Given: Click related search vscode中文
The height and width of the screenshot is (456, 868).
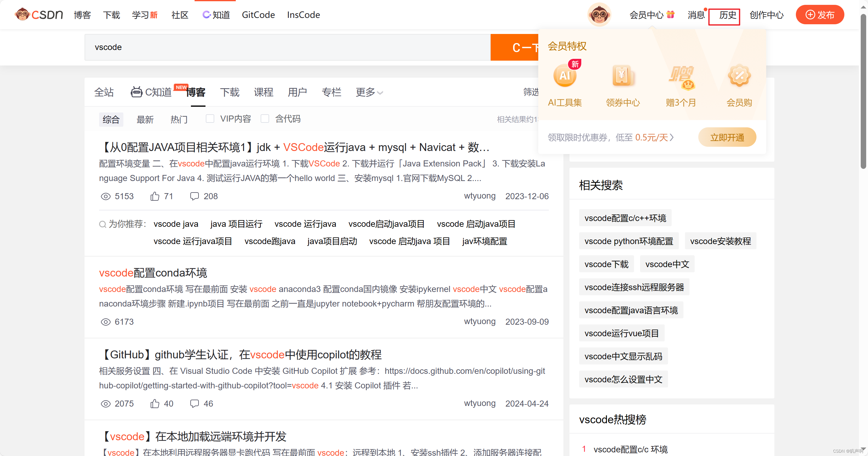Looking at the screenshot, I should pos(667,264).
